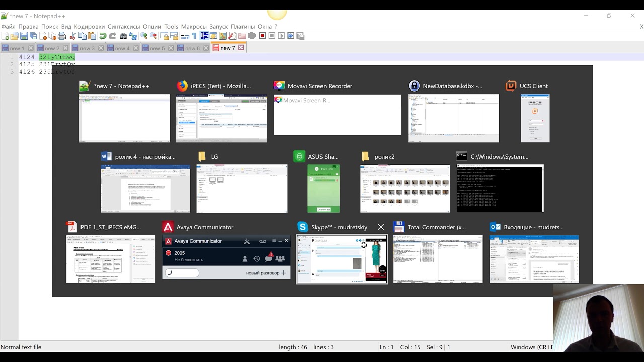
Task: Click Avaya Communicator group contacts icon
Action: 280,259
